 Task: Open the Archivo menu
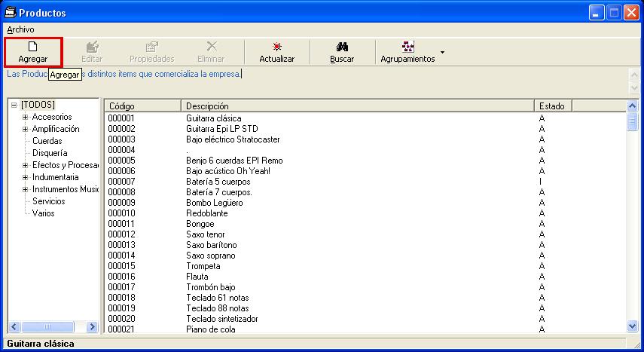tap(20, 29)
